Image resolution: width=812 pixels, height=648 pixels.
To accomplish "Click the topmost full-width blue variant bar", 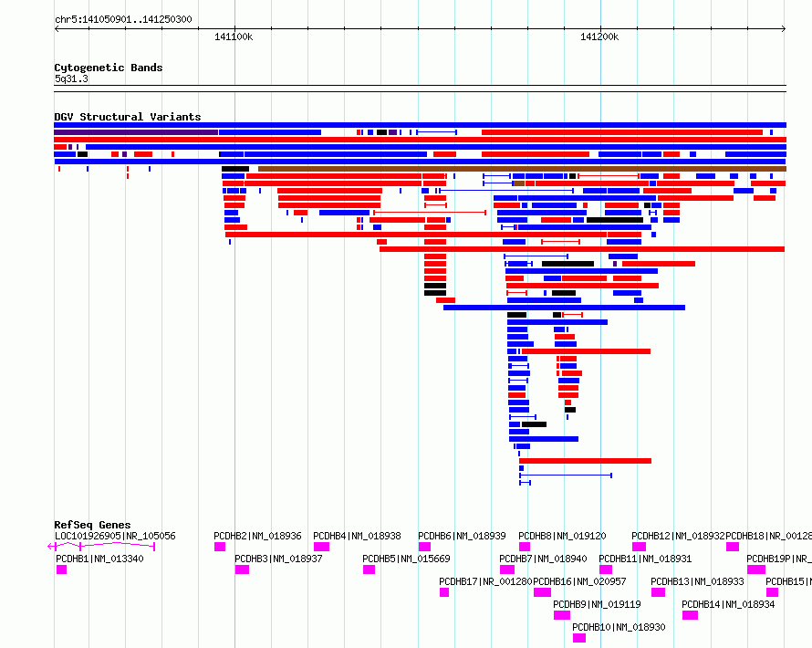I will (x=420, y=125).
